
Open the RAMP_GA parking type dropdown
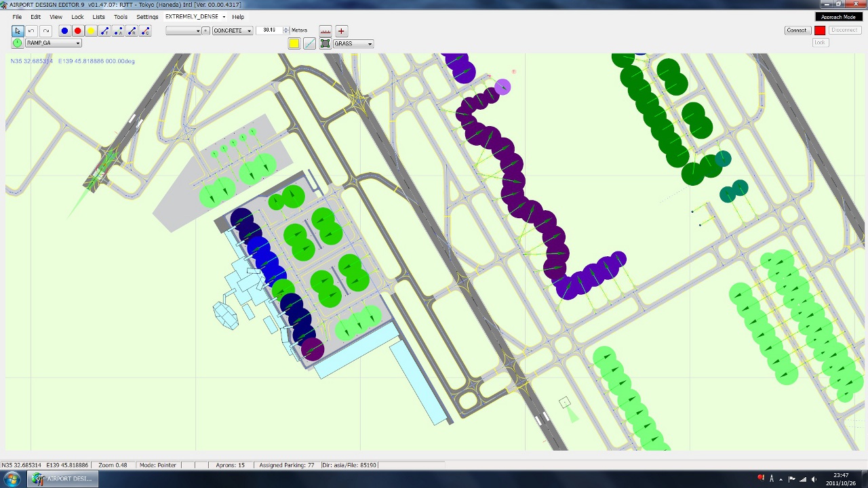pyautogui.click(x=53, y=43)
